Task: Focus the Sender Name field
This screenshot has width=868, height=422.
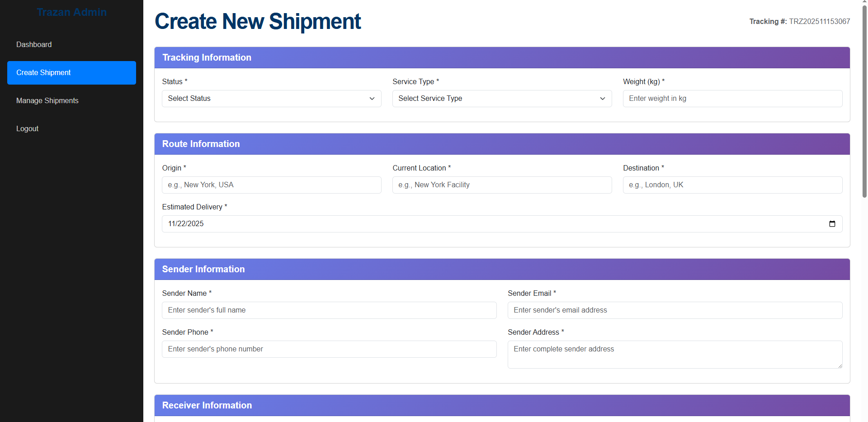Action: pyautogui.click(x=329, y=310)
